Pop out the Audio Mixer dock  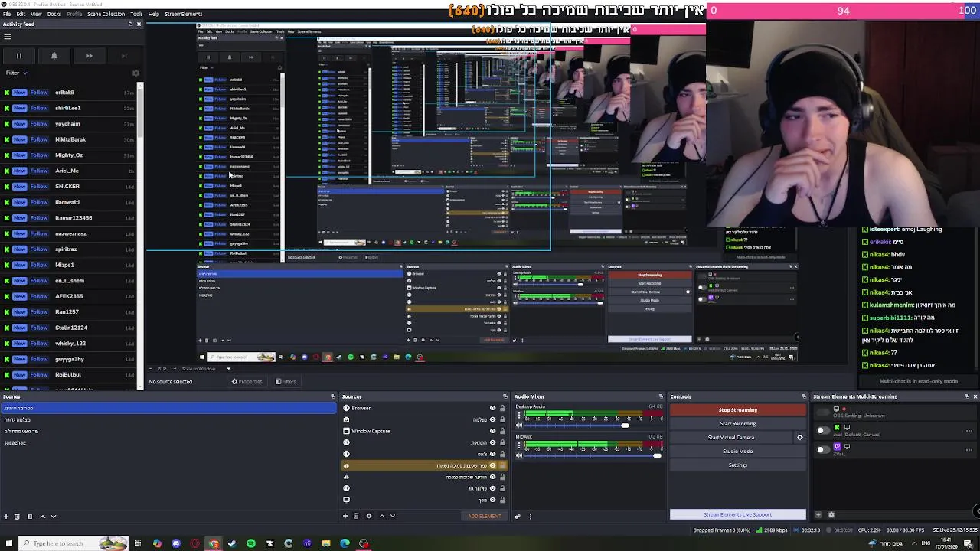point(661,396)
